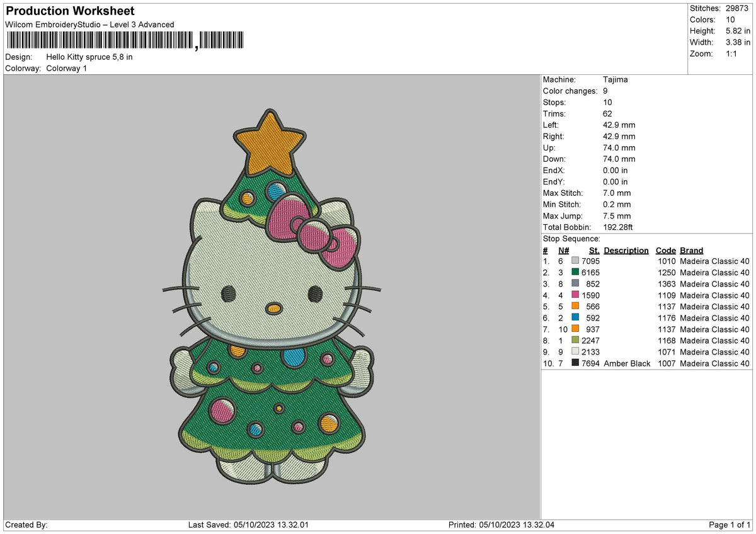Click code 1168 in stop row 8
Viewport: 756px width, 534px height.
point(667,341)
